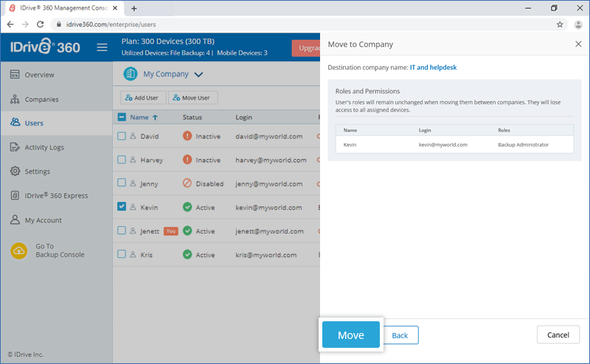The width and height of the screenshot is (590, 364).
Task: Expand the My Company dropdown chevron
Action: [198, 74]
